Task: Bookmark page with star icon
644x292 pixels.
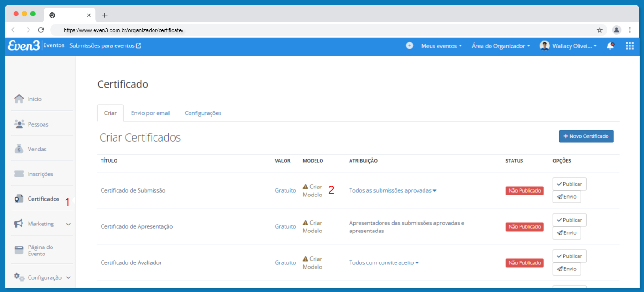Action: pos(600,30)
